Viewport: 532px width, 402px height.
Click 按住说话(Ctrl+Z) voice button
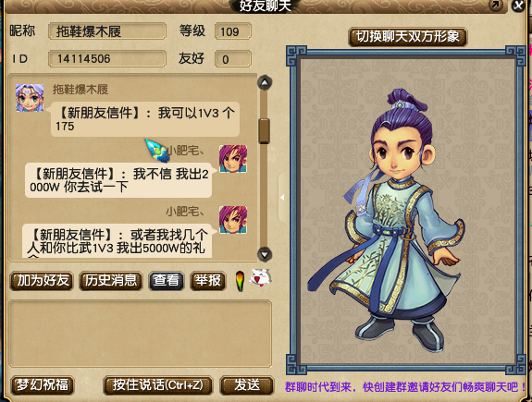coord(158,385)
